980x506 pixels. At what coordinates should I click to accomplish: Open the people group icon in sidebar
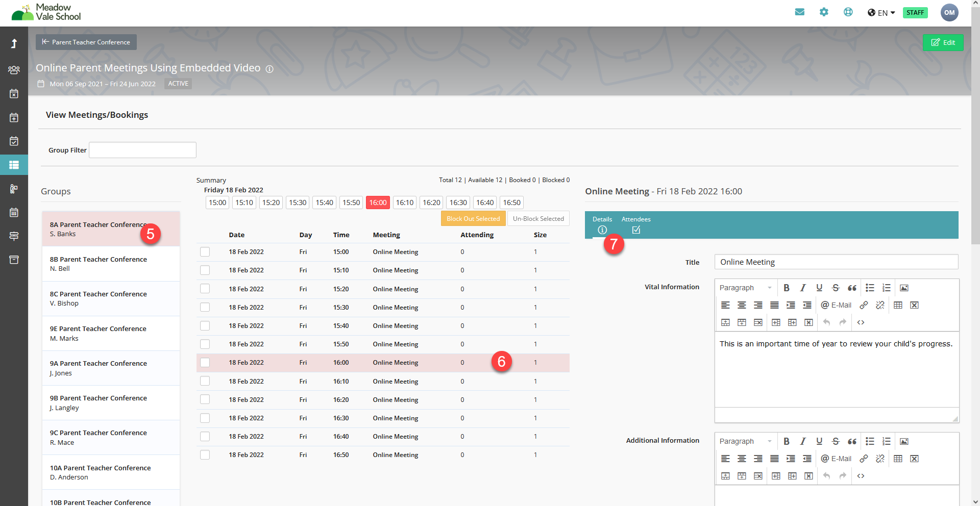coord(14,70)
